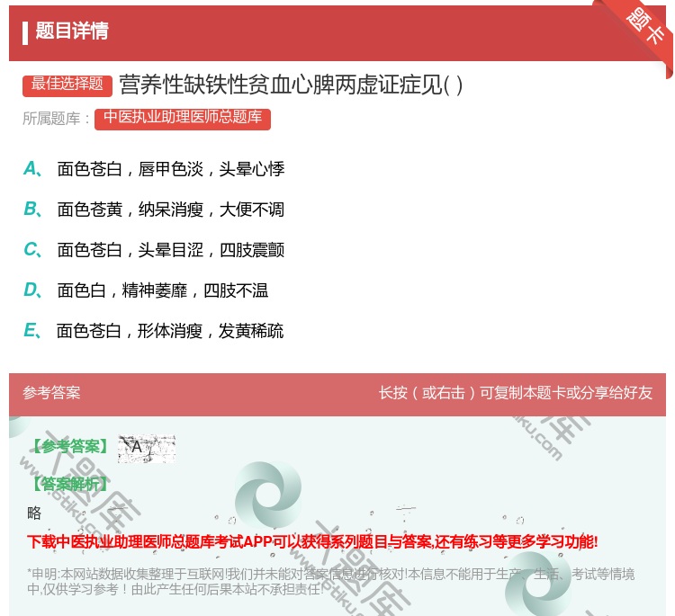Choose answer text 面色白,精神萎靡,四肢不温
The height and width of the screenshot is (616, 675).
pyautogui.click(x=162, y=290)
